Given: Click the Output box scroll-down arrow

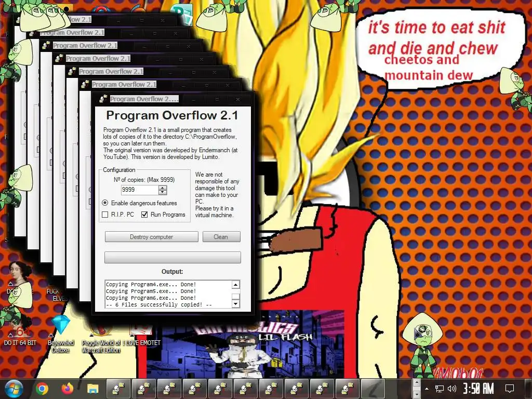Looking at the screenshot, I should point(236,304).
